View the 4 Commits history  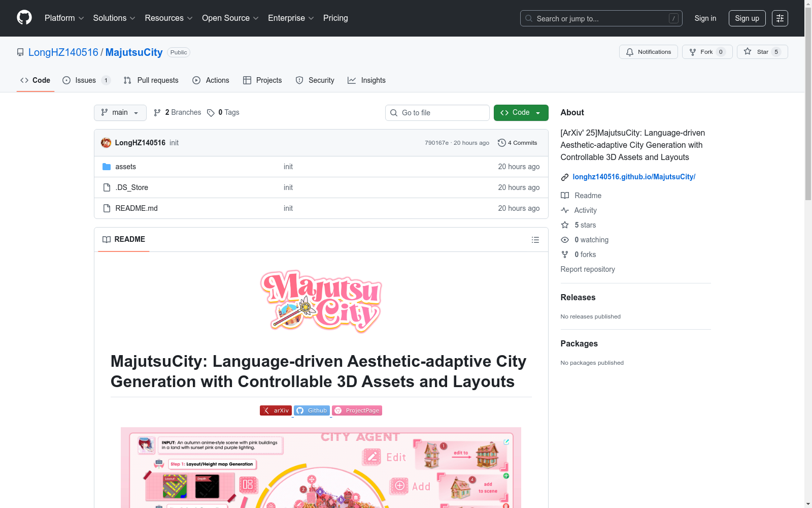point(518,143)
